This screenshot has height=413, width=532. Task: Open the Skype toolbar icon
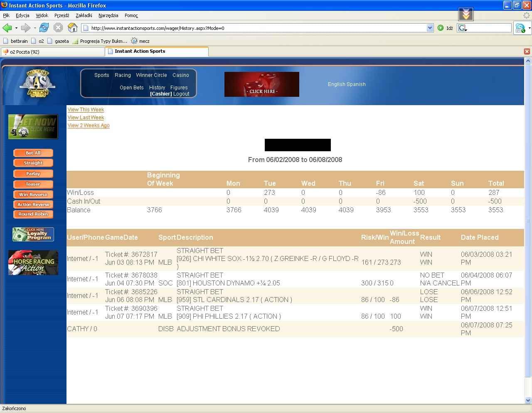[x=520, y=28]
